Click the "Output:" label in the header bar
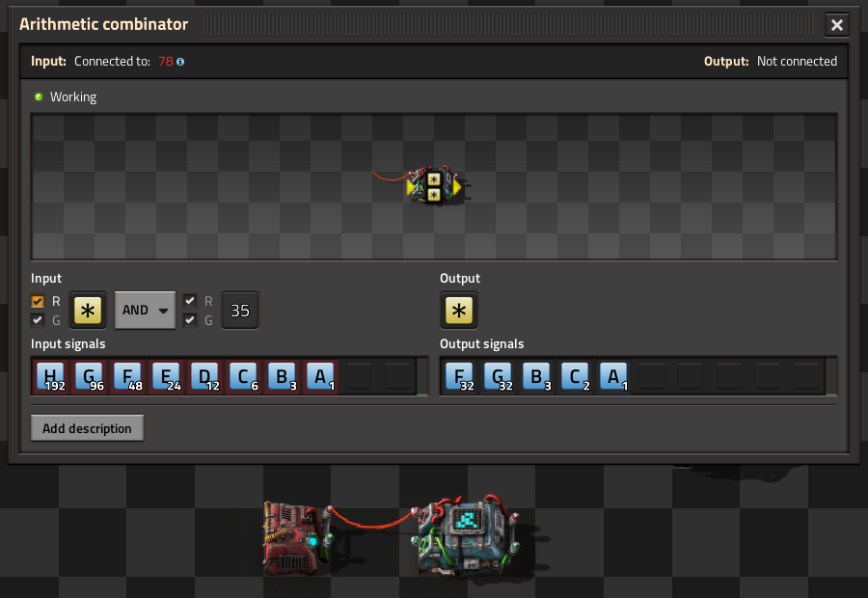Viewport: 868px width, 598px height. click(x=726, y=62)
